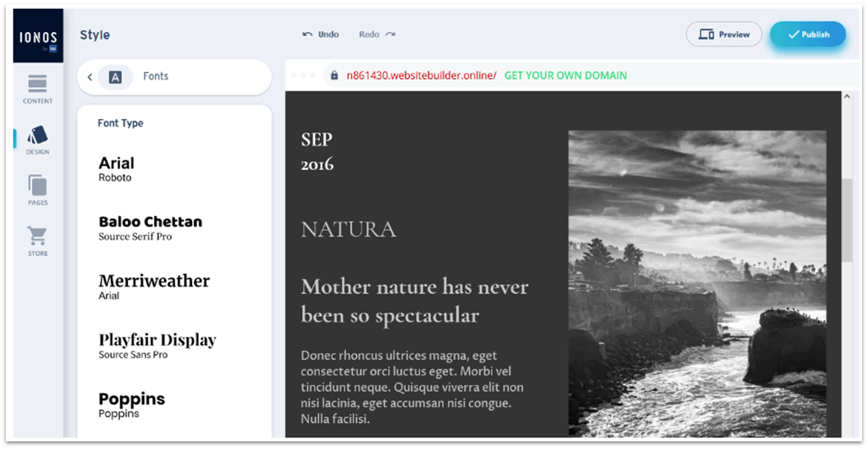Click the Style panel title
The height and width of the screenshot is (449, 868).
[x=95, y=35]
